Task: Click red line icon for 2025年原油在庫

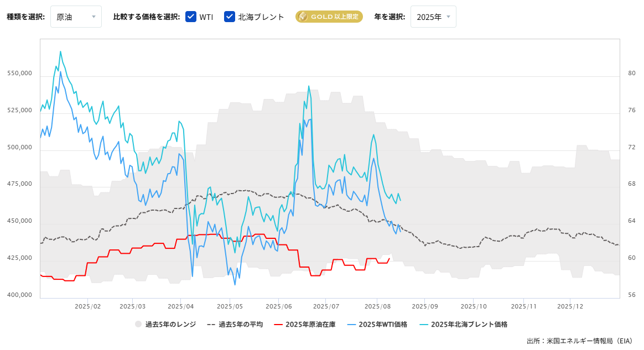Action: (278, 325)
